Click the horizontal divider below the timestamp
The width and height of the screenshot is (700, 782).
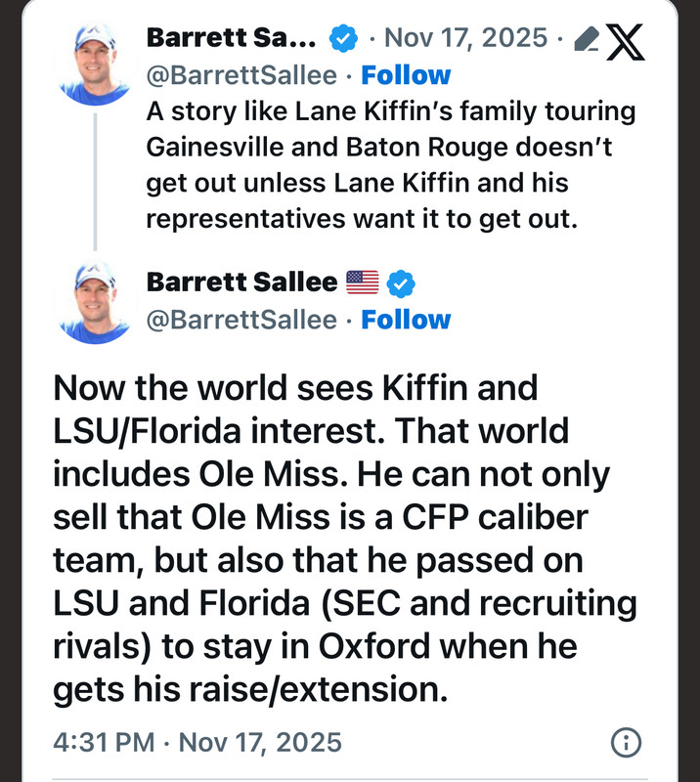(350, 779)
